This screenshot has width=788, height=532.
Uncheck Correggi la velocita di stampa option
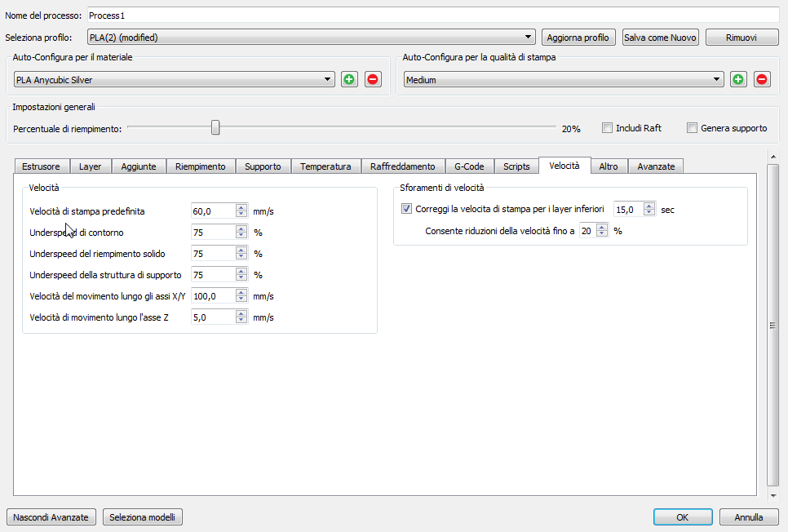pyautogui.click(x=407, y=209)
